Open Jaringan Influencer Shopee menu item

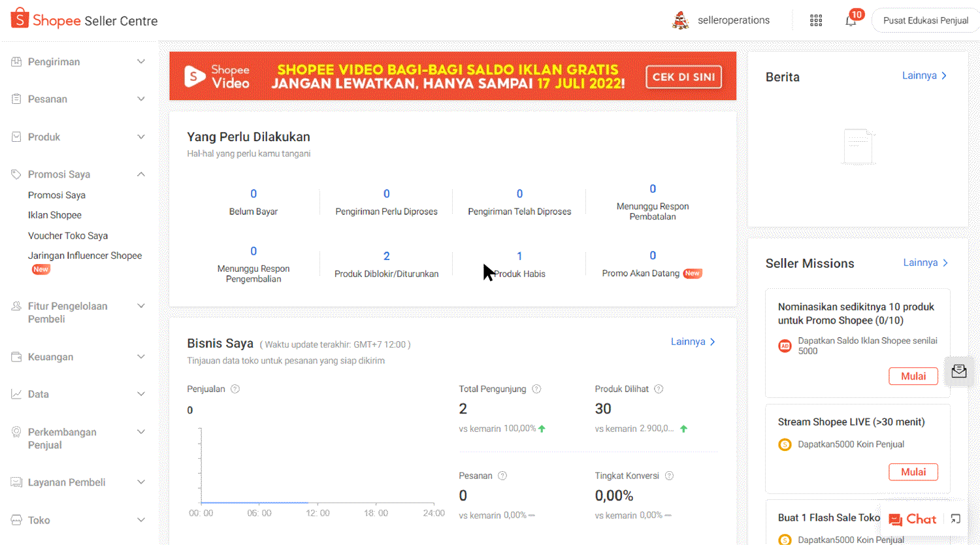(85, 256)
